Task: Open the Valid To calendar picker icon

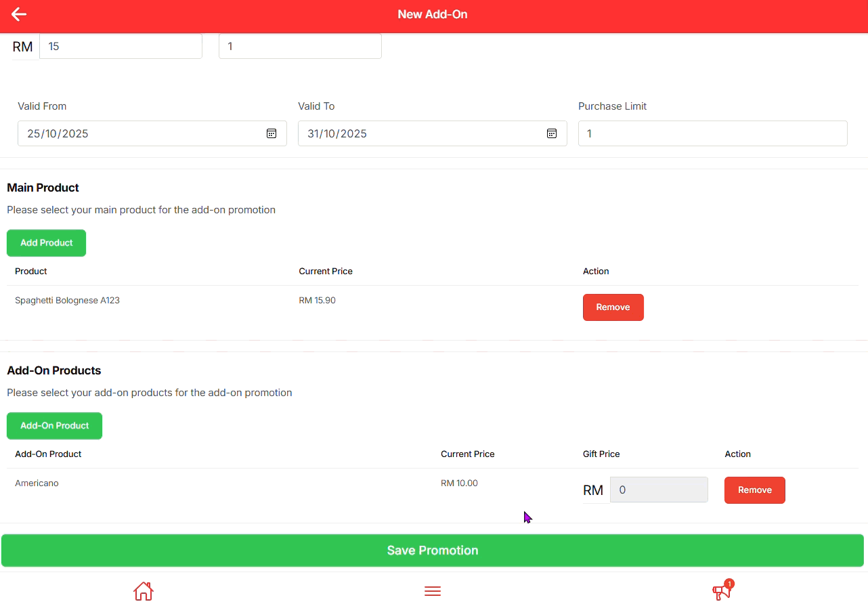Action: [x=552, y=133]
